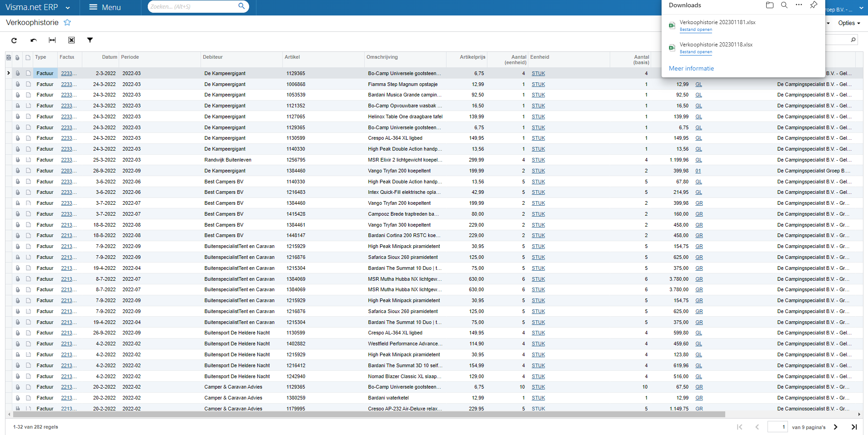Click the fit columns width icon
The image size is (868, 435).
coord(52,40)
